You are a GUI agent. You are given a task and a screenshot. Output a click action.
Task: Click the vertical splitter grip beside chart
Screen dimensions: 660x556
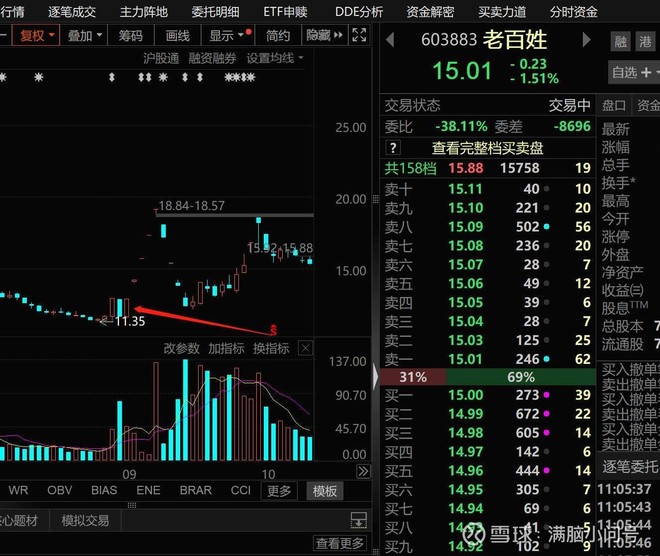coord(375,200)
